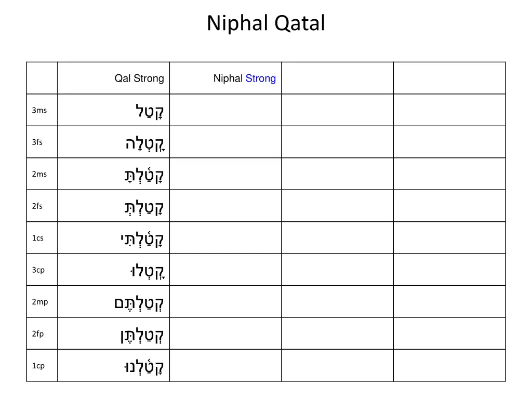Screen dimensions: 532x399
Task: Click the 1cs row label
Action: (38, 238)
